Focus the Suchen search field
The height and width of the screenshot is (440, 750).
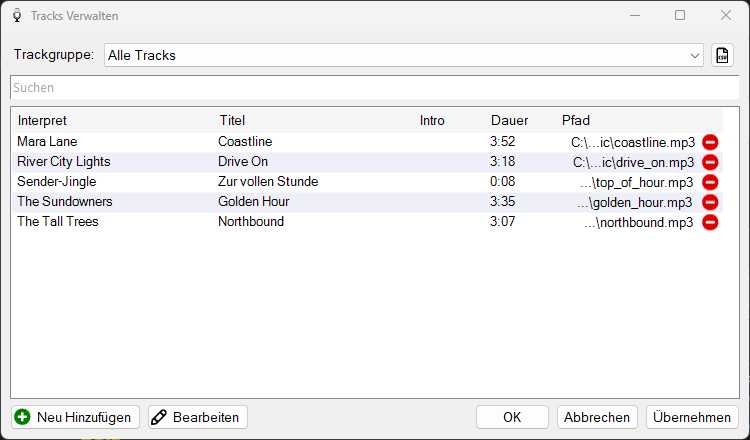(375, 88)
